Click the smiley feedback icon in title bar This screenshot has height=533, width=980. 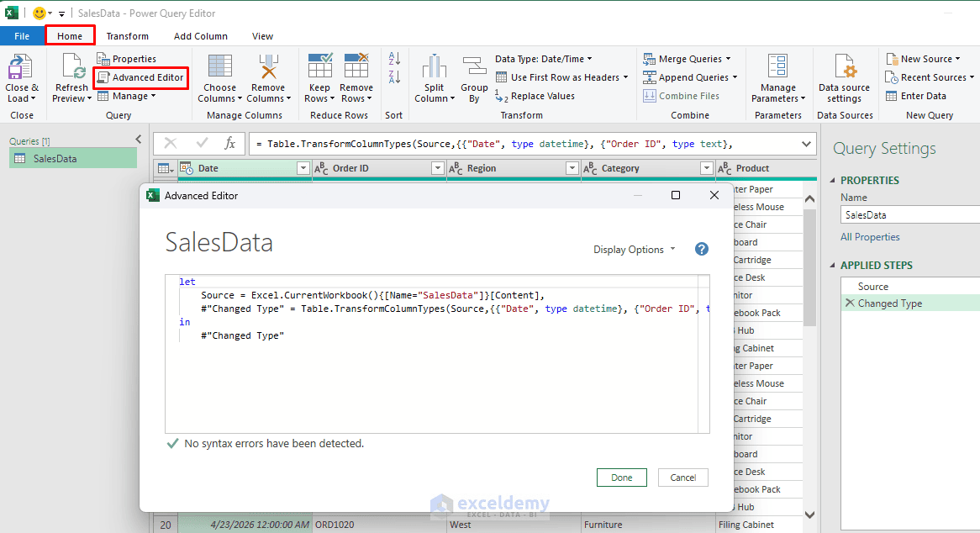coord(40,13)
